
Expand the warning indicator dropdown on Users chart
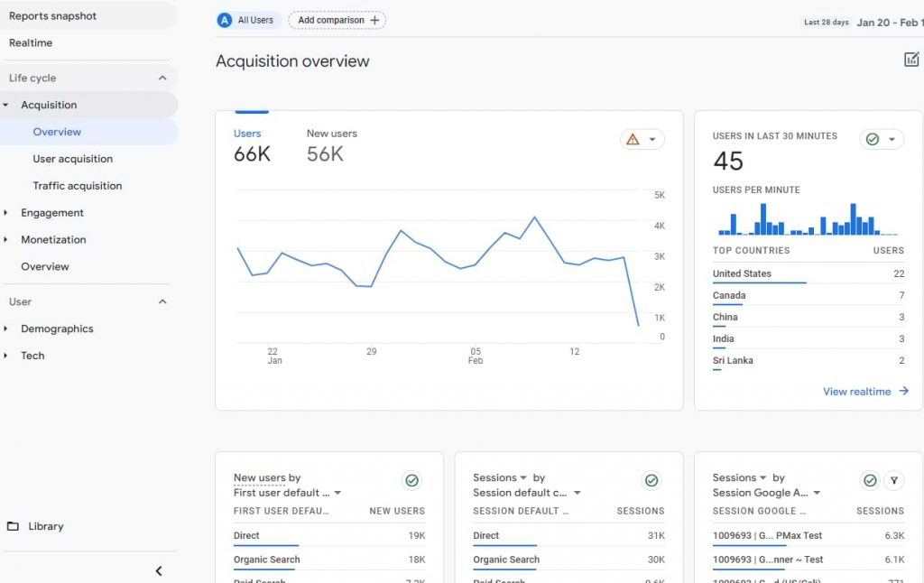[x=651, y=138]
